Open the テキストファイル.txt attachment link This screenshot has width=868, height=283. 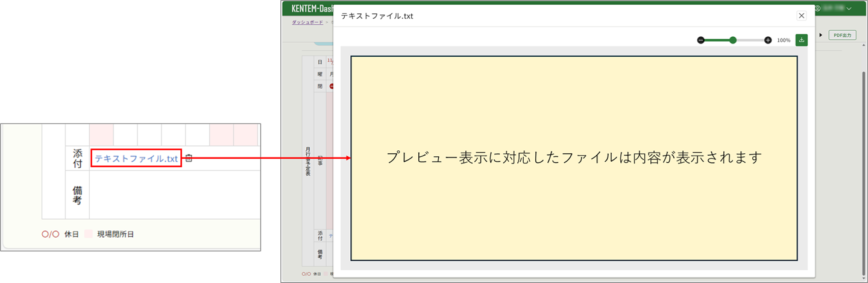(x=136, y=159)
